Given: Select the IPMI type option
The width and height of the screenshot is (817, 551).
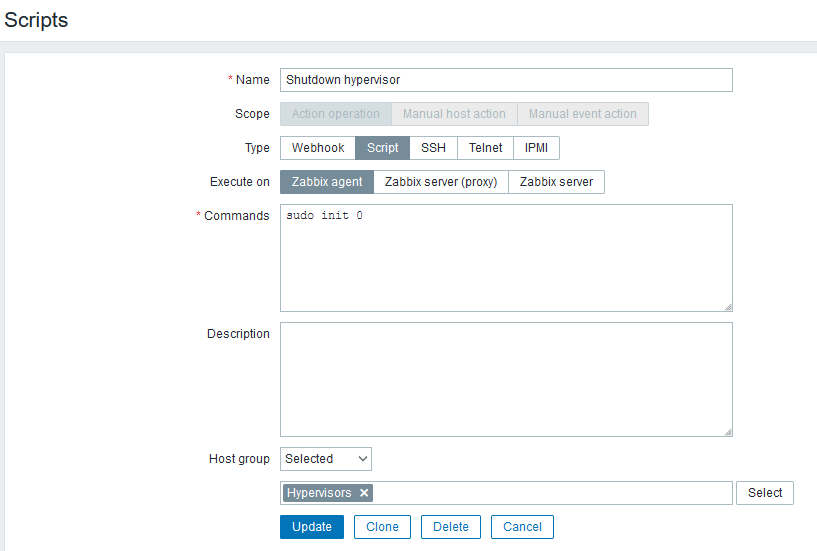Looking at the screenshot, I should [536, 148].
